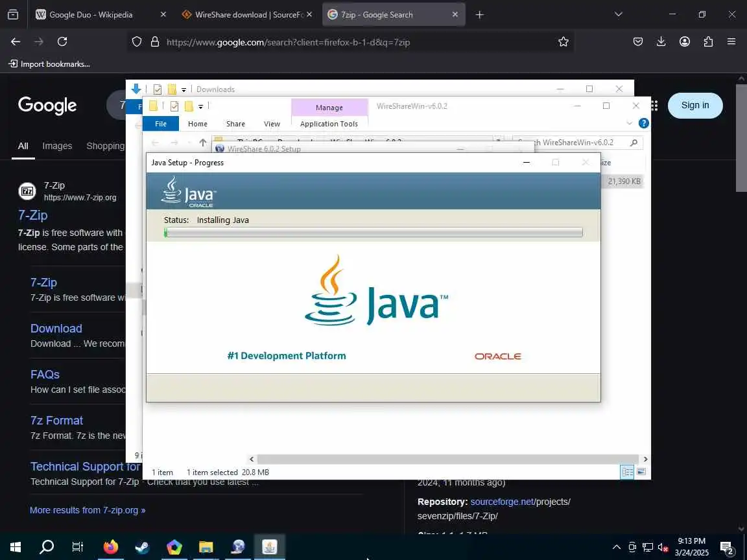Viewport: 747px width, 560px height.
Task: Open a new Firefox tab
Action: tap(480, 15)
